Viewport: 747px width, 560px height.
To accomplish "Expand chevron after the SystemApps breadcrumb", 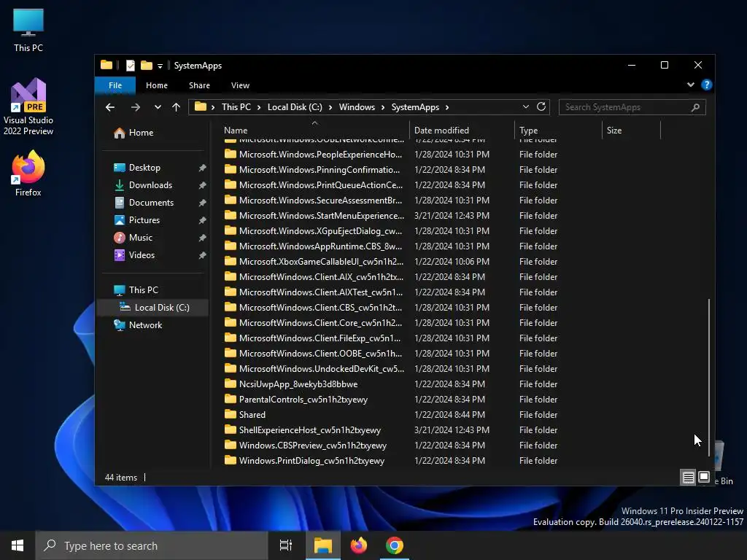I will [x=447, y=107].
